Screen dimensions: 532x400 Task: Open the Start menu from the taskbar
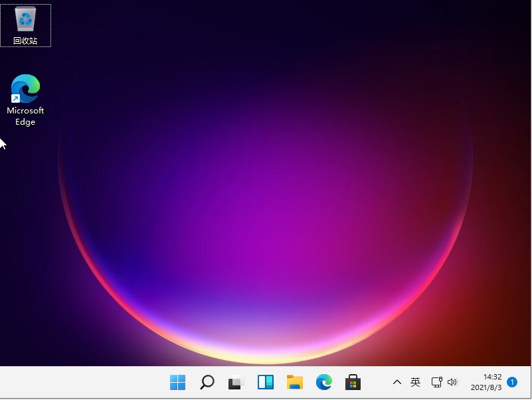click(177, 382)
